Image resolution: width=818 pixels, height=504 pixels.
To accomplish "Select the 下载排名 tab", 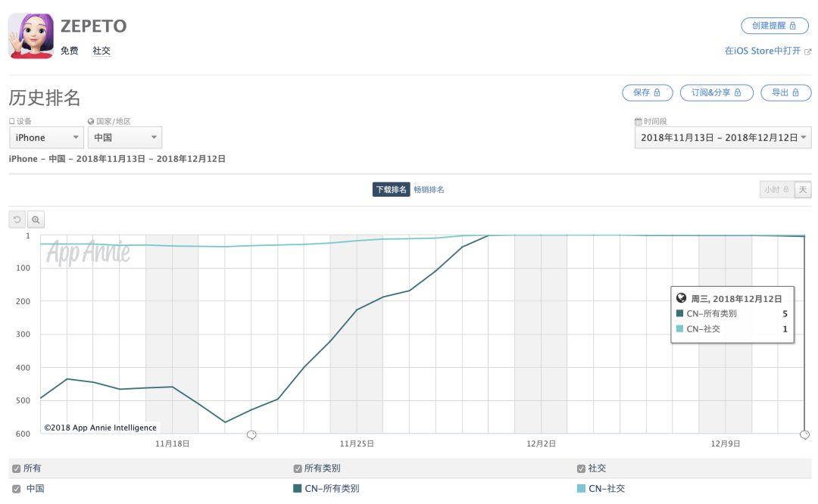I will click(392, 190).
